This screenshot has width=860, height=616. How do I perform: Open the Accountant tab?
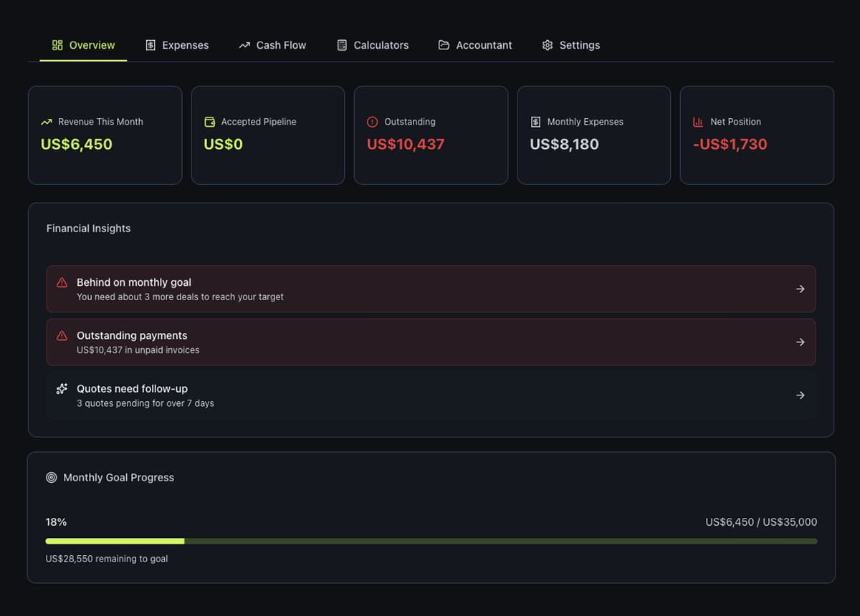(475, 45)
